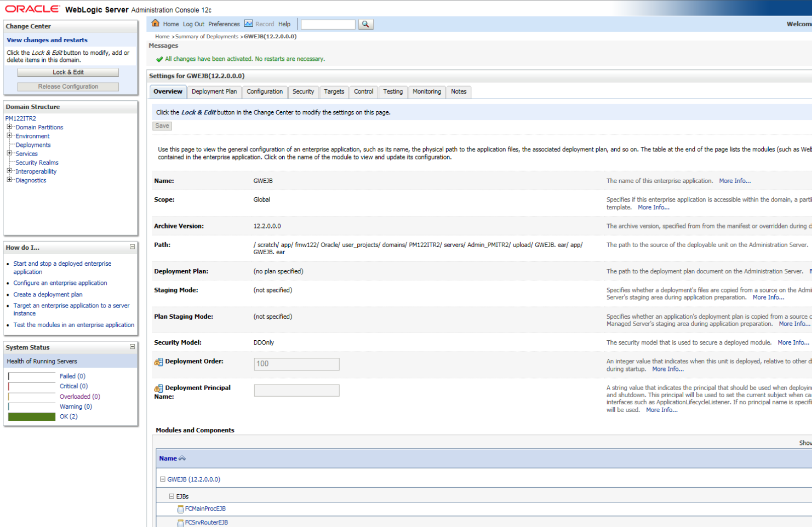Collapse the How do I panel

click(132, 247)
